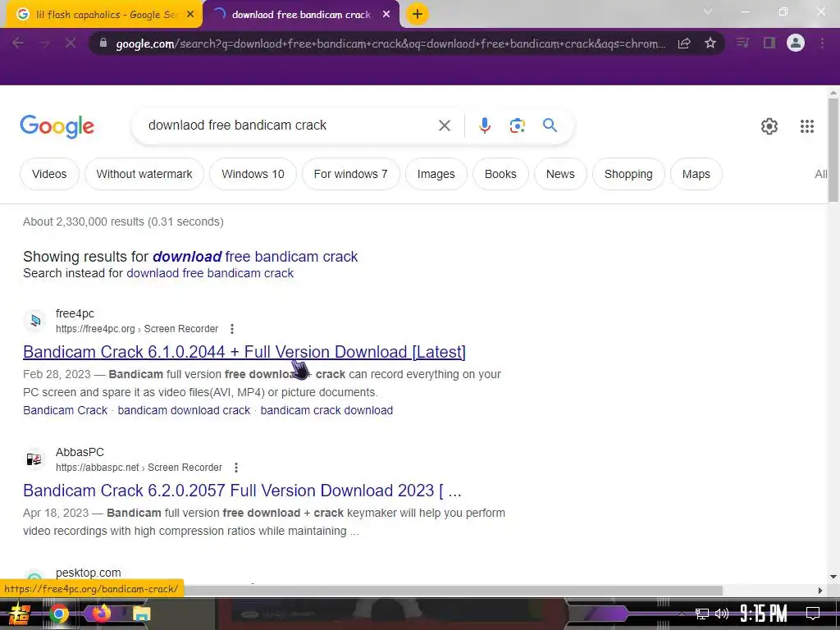Viewport: 840px width, 630px height.
Task: Open volume control in system tray
Action: [722, 614]
